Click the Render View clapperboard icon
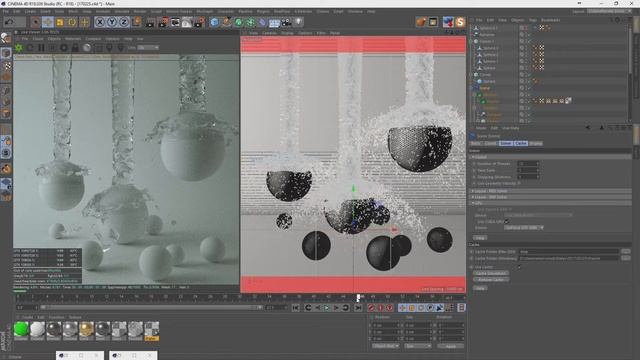640x360 pixels. pyautogui.click(x=151, y=22)
